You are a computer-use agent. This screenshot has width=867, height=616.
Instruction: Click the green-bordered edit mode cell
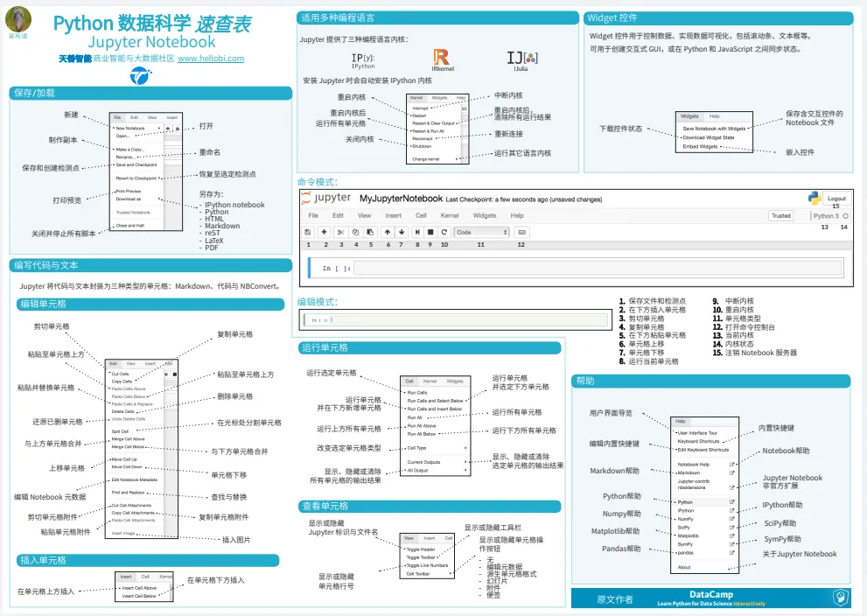tap(457, 319)
